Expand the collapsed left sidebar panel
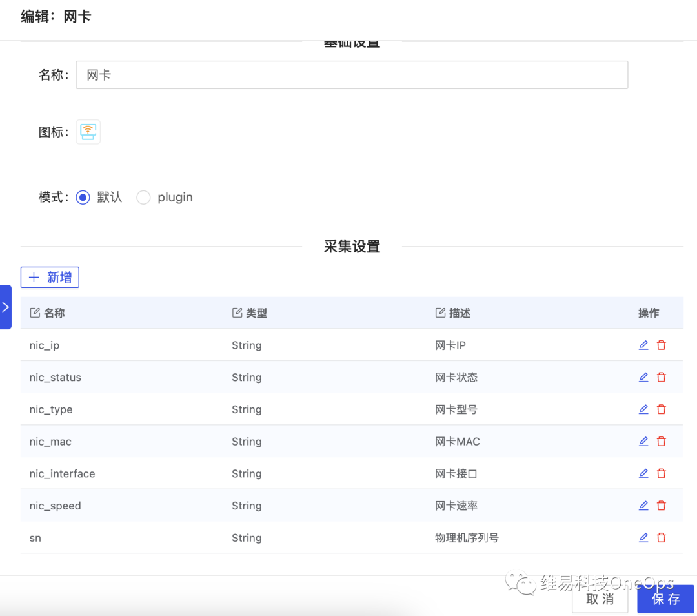The height and width of the screenshot is (616, 697). 5,307
